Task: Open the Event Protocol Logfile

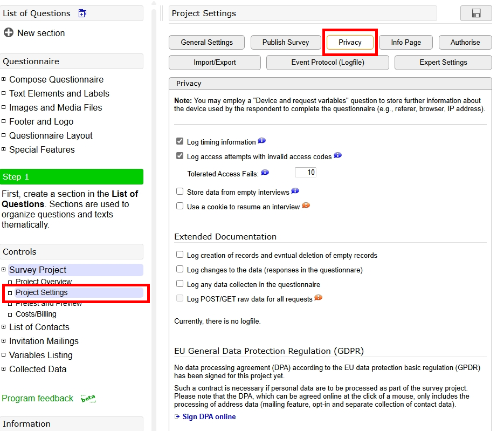Action: [x=328, y=63]
